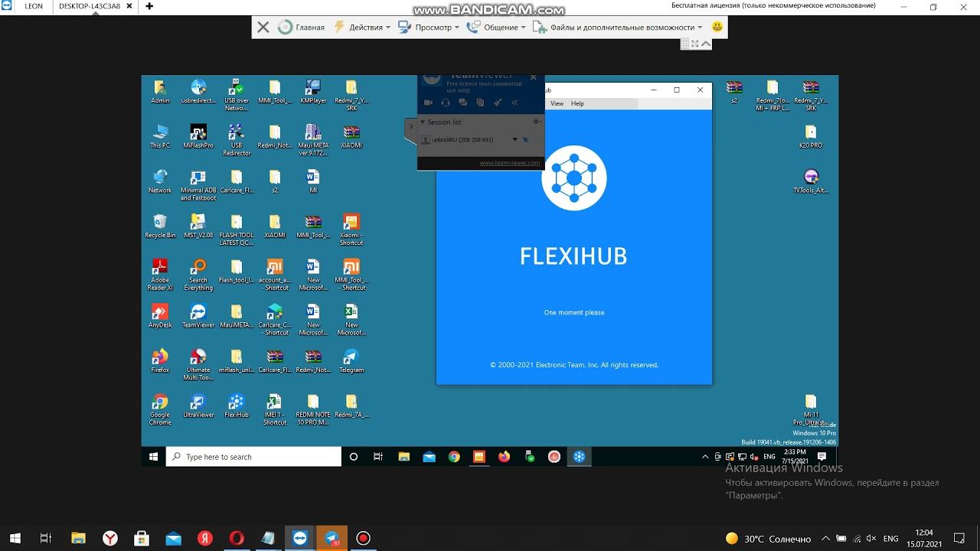Open Firefox desktop shortcut

(x=160, y=361)
